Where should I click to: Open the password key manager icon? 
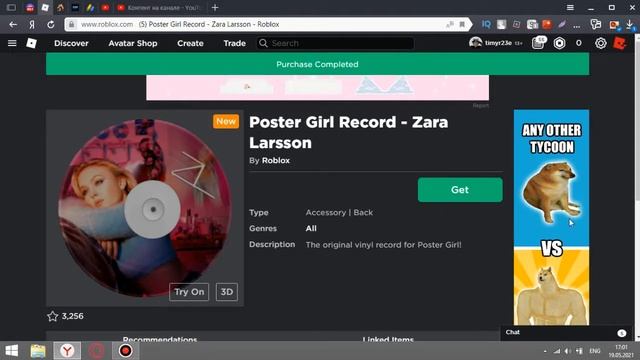point(596,24)
